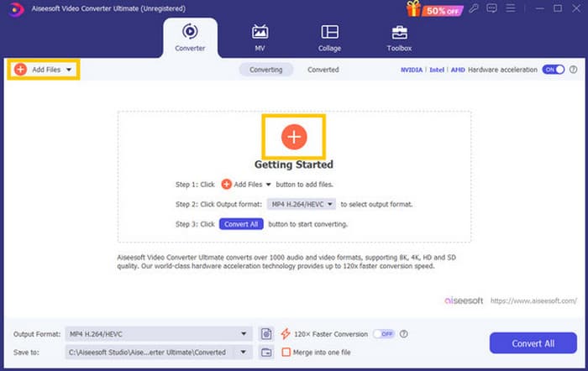Click the hardware acceleration help icon
Image resolution: width=588 pixels, height=371 pixels.
574,70
